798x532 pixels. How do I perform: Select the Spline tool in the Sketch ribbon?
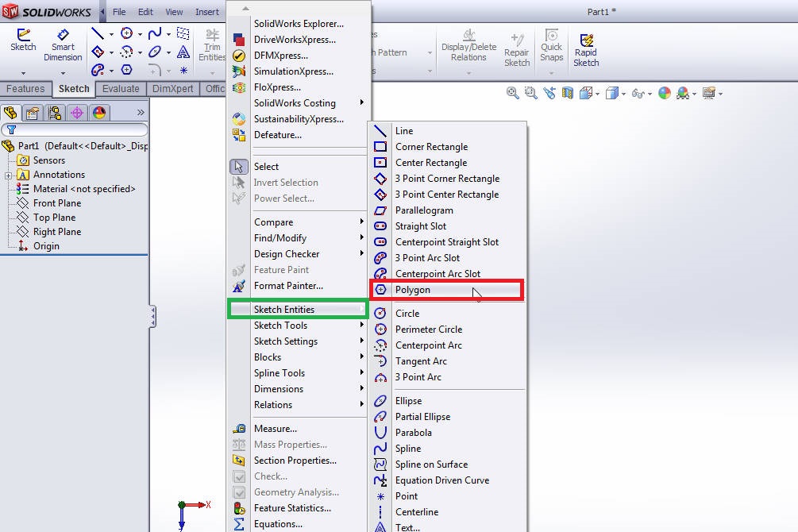(155, 33)
